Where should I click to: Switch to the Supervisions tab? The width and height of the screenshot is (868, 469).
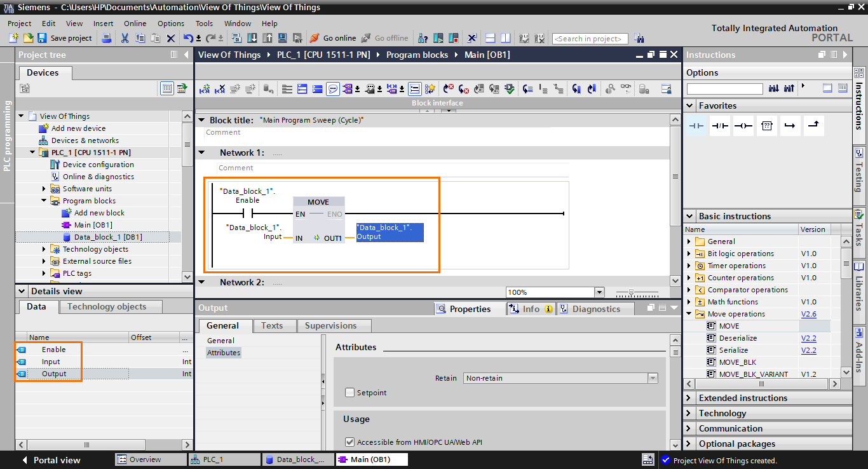point(330,325)
